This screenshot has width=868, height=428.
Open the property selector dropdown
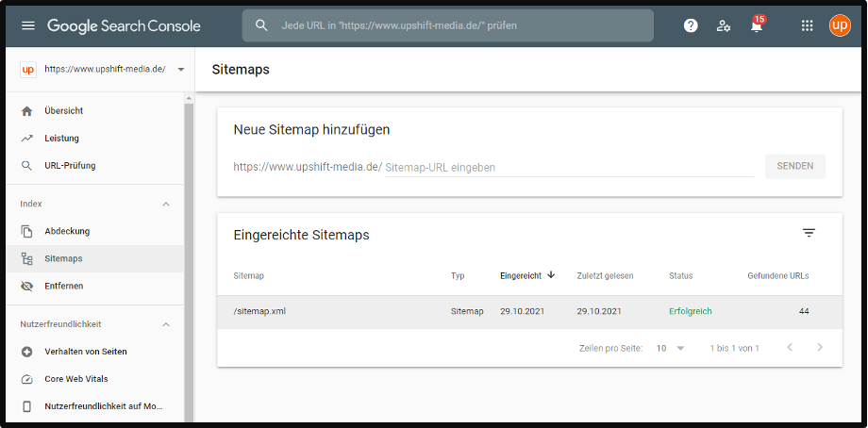(180, 70)
